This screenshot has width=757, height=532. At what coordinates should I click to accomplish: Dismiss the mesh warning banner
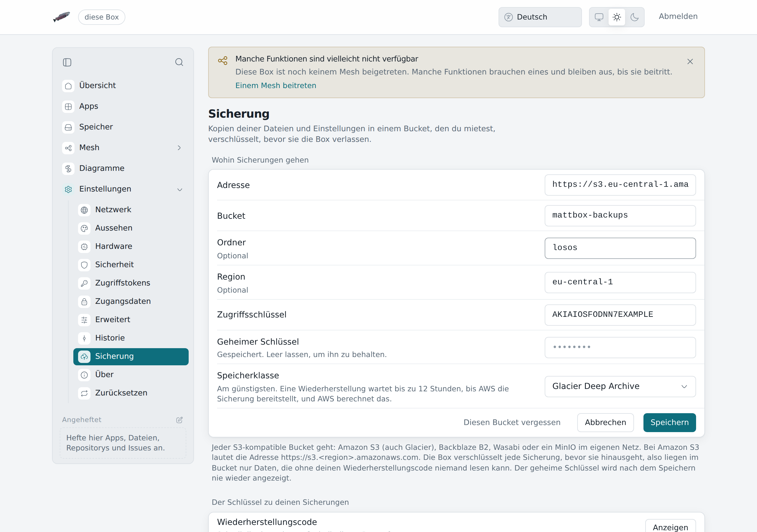[690, 62]
